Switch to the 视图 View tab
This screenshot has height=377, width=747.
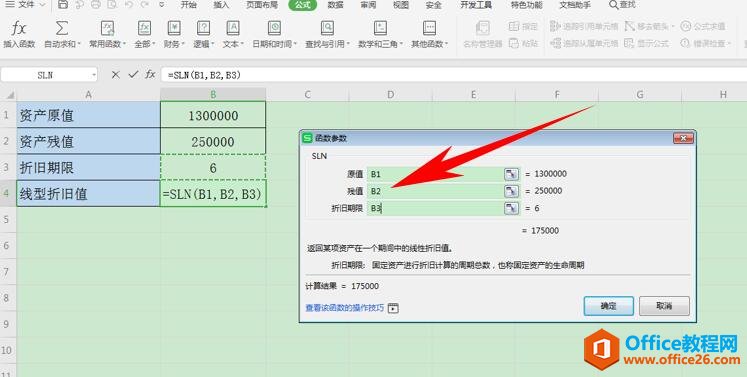click(401, 5)
